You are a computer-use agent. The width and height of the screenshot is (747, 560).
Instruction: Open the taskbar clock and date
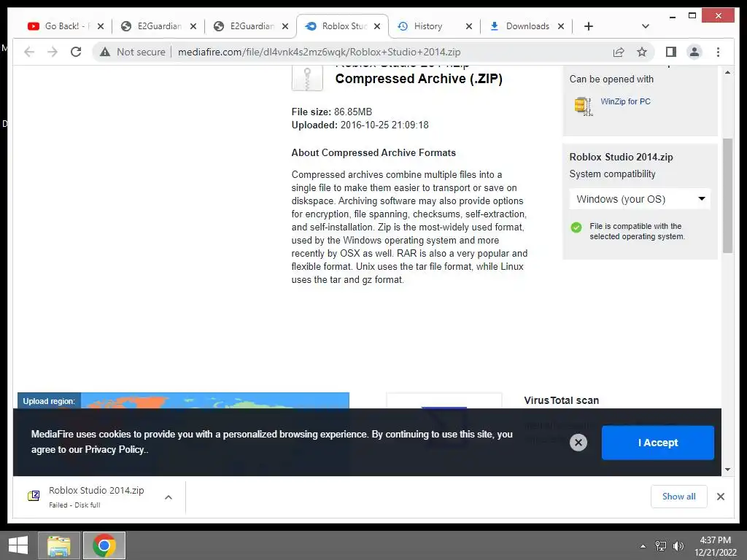[715, 546]
